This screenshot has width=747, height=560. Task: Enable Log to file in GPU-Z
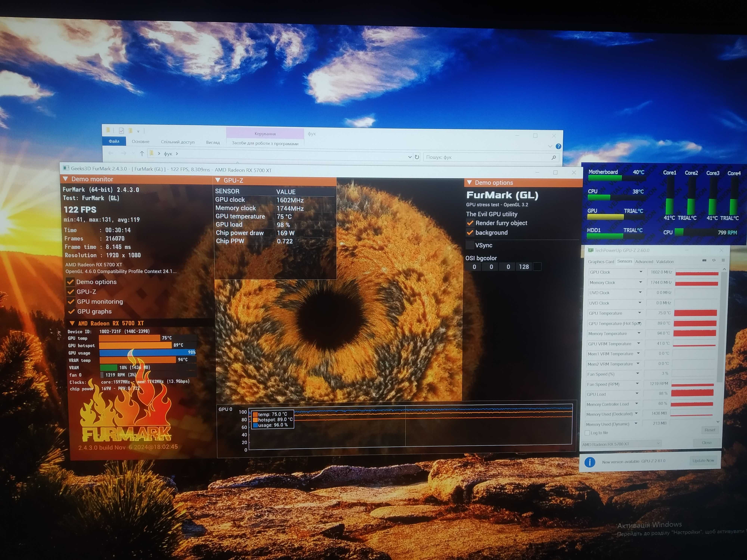click(587, 433)
